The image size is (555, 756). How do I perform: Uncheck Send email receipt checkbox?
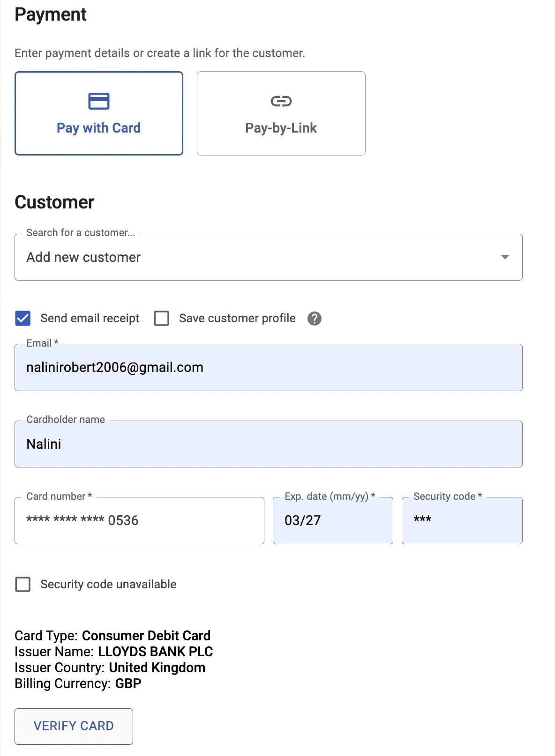coord(23,319)
